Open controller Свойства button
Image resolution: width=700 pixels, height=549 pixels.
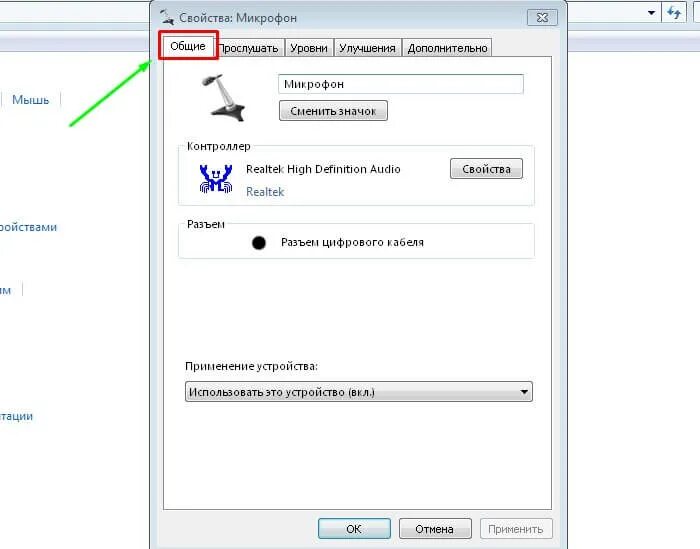tap(486, 169)
